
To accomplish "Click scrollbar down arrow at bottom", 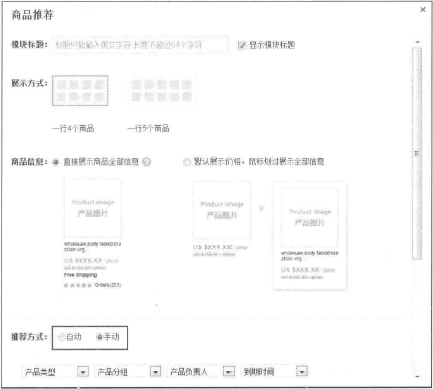I will (417, 377).
